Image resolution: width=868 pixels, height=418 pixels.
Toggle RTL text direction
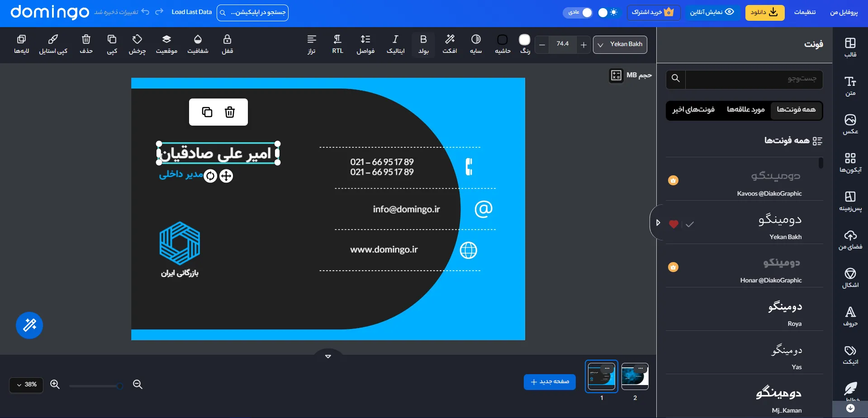pyautogui.click(x=337, y=44)
